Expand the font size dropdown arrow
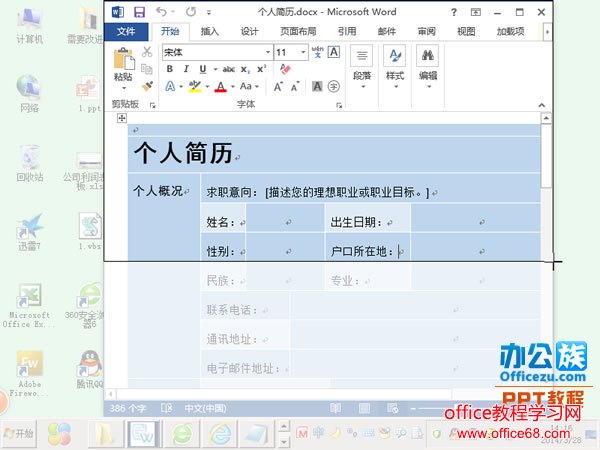This screenshot has width=600, height=450. click(303, 52)
